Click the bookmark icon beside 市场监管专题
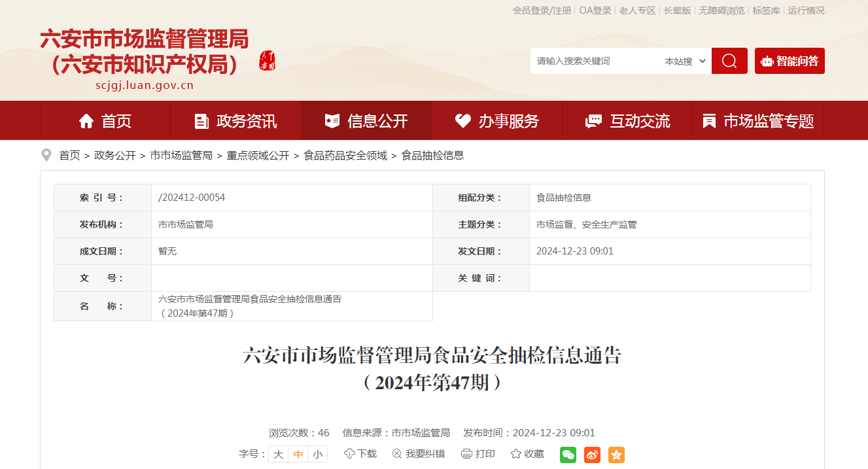868x469 pixels. (708, 121)
